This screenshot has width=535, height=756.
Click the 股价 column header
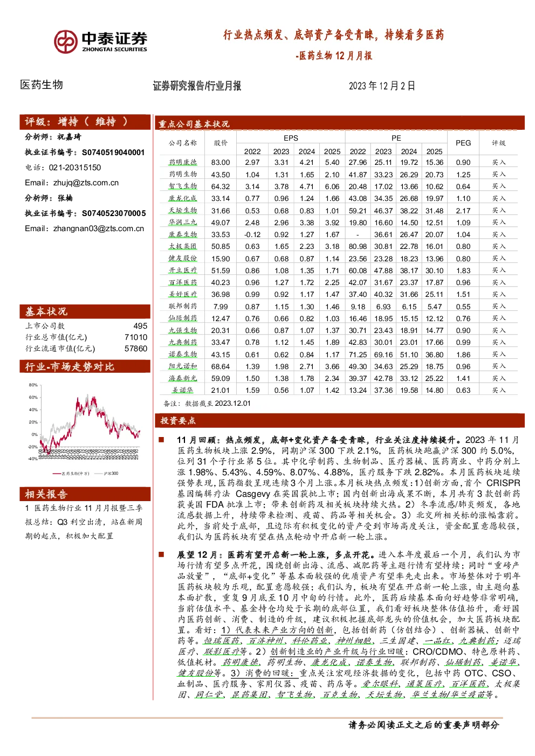[x=221, y=143]
